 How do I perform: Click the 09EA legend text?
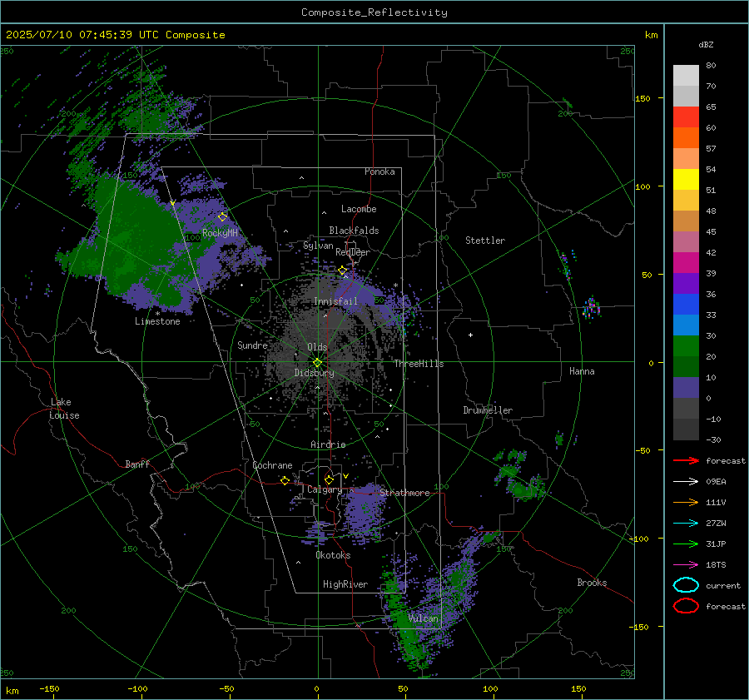coord(716,481)
